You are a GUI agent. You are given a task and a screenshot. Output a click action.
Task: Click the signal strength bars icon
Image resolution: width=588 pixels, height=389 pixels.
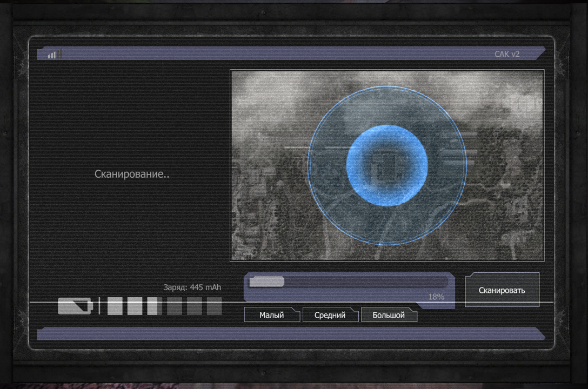pyautogui.click(x=55, y=55)
